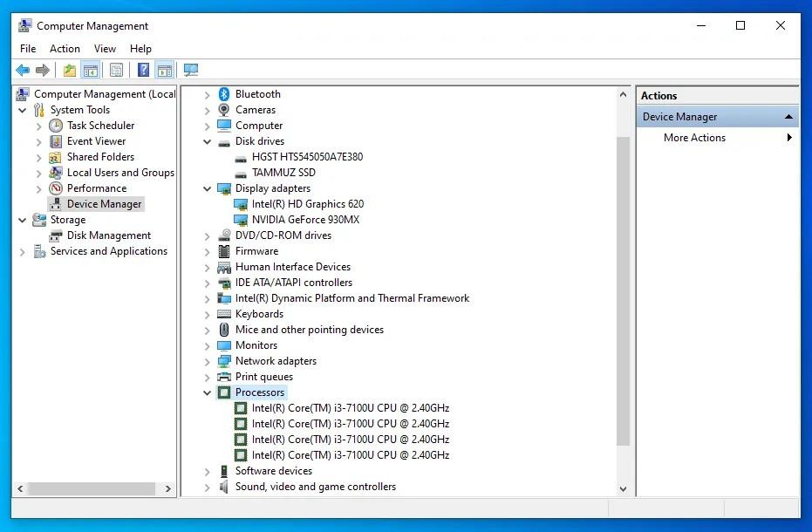
Task: Collapse the Device Manager actions section
Action: (x=788, y=117)
